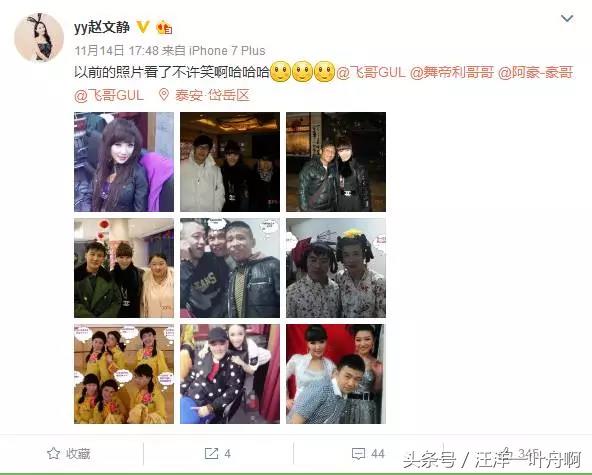
Task: Click the comment bubble icon with 44
Action: 358,453
